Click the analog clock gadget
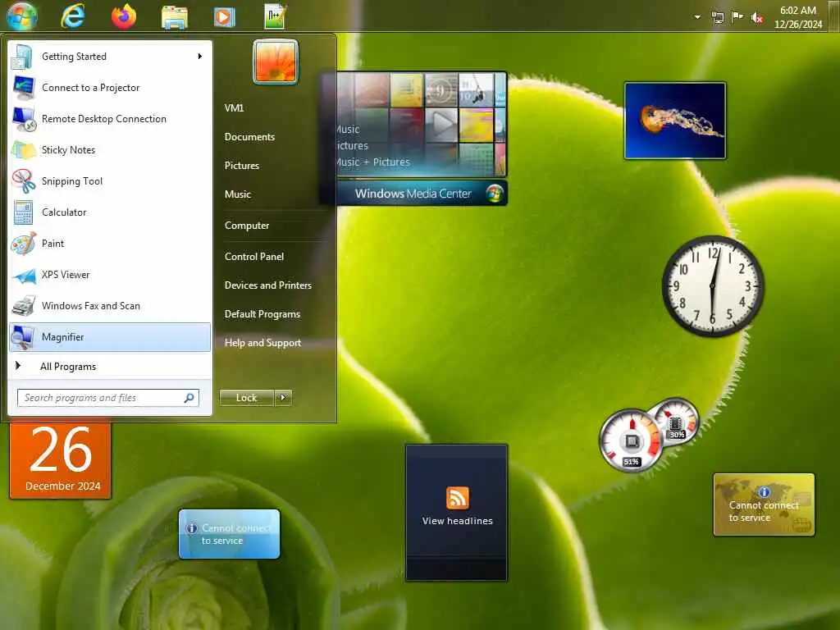The height and width of the screenshot is (630, 840). coord(713,286)
